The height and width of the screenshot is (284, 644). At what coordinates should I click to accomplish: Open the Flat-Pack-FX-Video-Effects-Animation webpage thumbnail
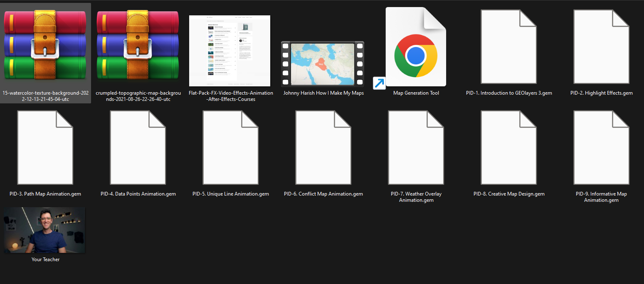click(229, 51)
